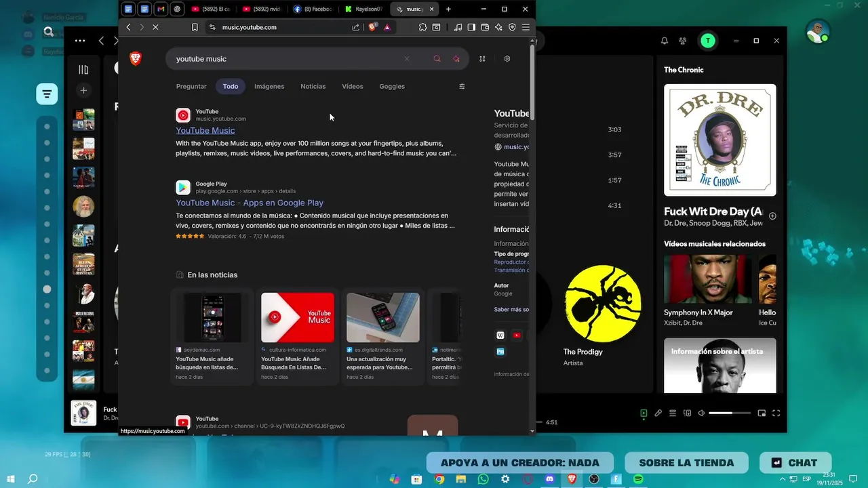Viewport: 868px width, 488px height.
Task: Create playlist with Spotify plus button
Action: [x=83, y=90]
